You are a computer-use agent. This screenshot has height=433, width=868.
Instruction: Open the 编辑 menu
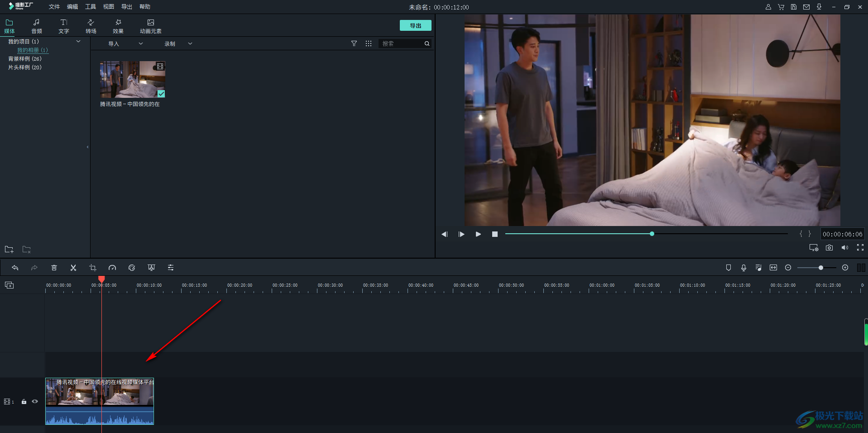(72, 7)
